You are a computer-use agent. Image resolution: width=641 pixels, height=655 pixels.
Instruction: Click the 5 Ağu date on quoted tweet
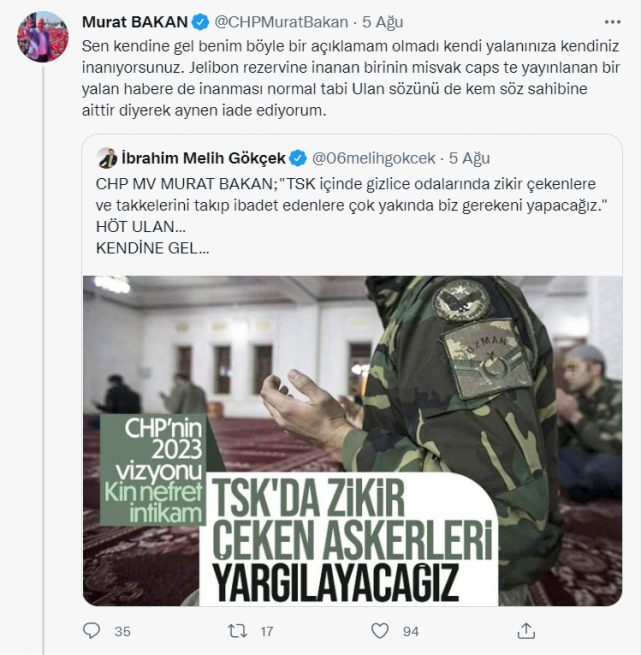(469, 158)
